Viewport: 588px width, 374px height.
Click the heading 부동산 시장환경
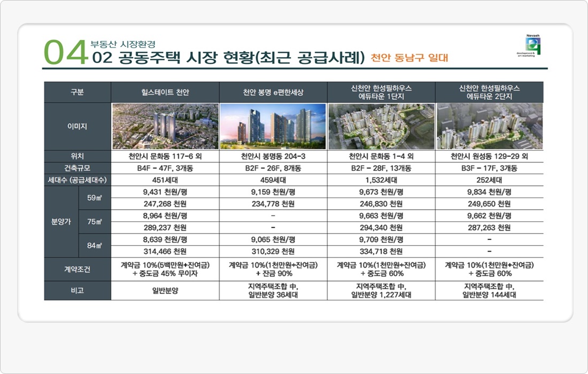(123, 44)
